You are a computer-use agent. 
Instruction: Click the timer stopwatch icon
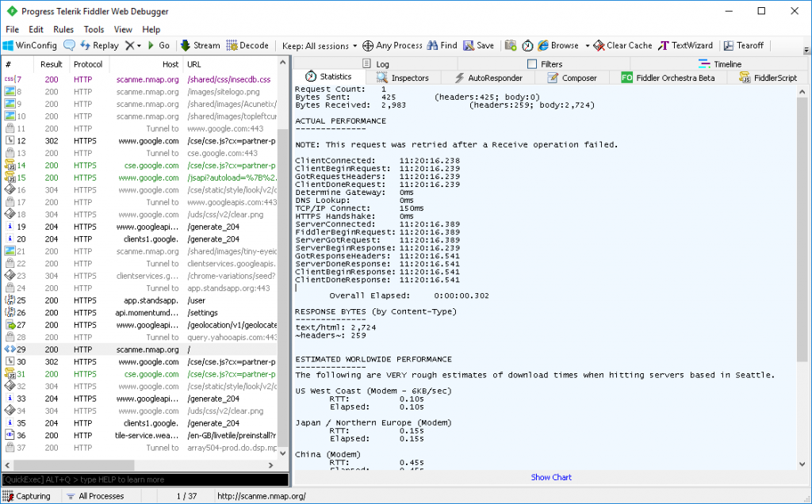(x=527, y=45)
